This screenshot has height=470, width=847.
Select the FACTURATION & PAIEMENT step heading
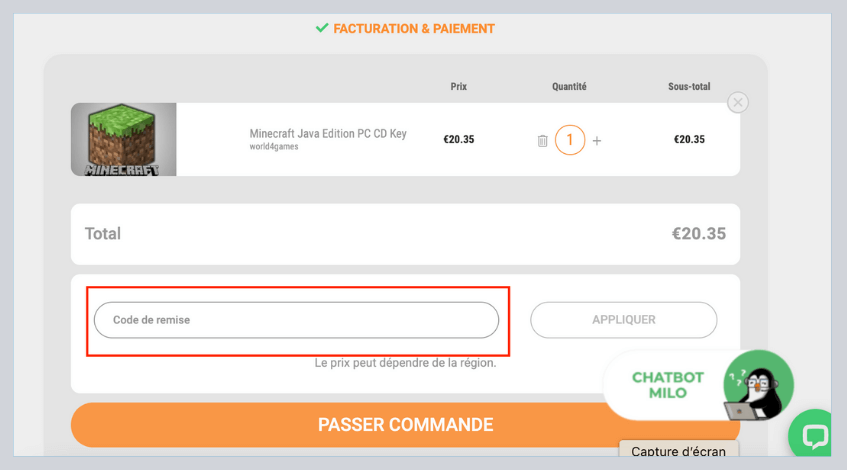point(413,28)
